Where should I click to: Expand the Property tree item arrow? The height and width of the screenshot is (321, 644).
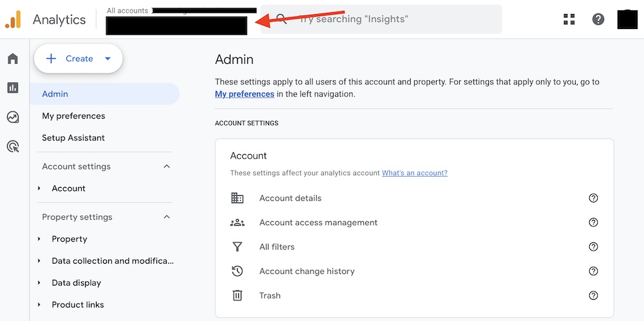tap(39, 238)
